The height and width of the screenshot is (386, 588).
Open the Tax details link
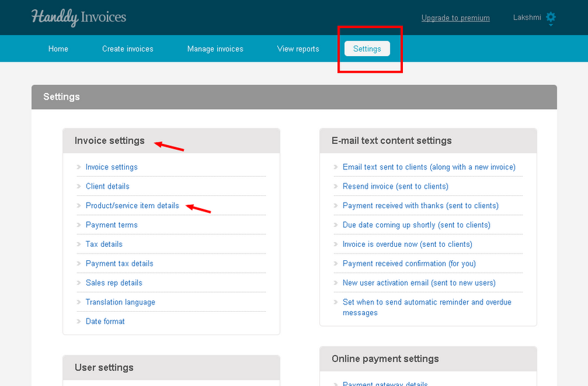click(x=104, y=244)
